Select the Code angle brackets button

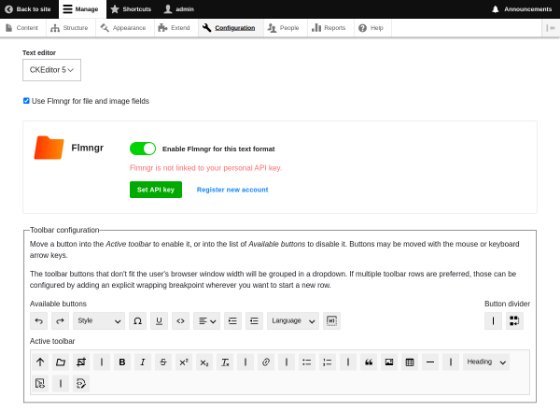(x=180, y=321)
